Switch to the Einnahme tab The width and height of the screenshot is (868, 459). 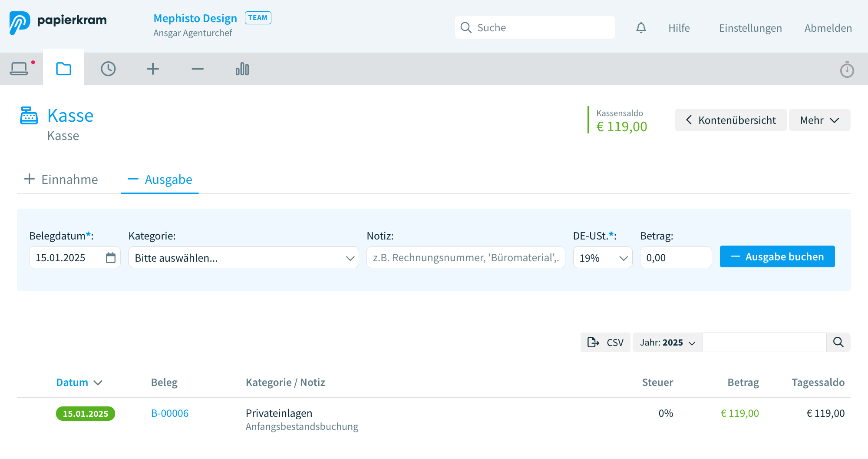click(61, 179)
